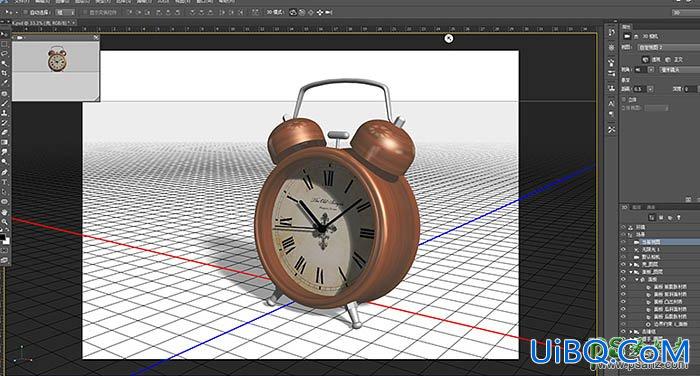The width and height of the screenshot is (700, 376).
Task: Switch to the 3D panel tab
Action: 624,207
